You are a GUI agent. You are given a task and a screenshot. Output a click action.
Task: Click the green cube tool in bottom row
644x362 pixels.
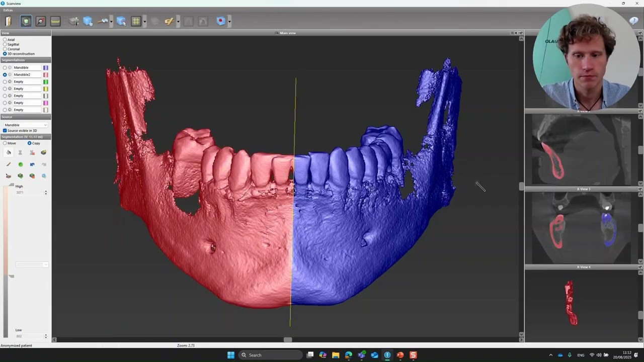tap(21, 176)
